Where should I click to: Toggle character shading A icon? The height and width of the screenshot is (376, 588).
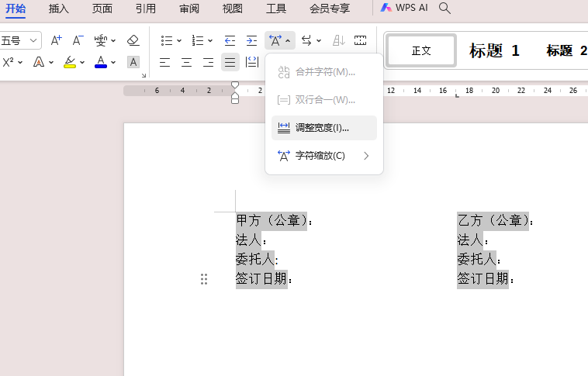click(x=133, y=62)
